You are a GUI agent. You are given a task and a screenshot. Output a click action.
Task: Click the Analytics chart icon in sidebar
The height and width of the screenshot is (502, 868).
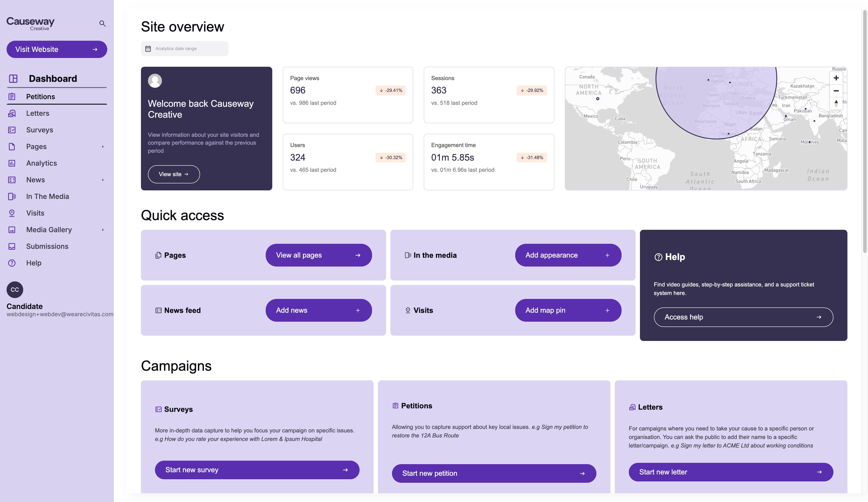[12, 163]
